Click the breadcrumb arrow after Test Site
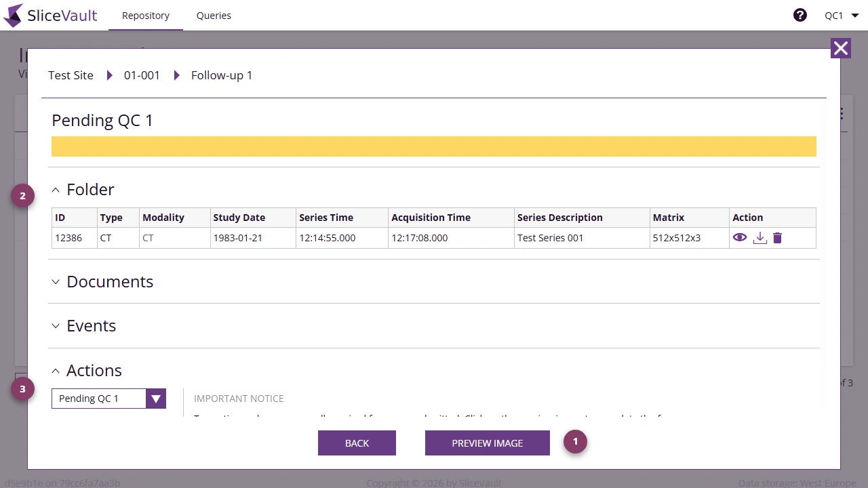Image resolution: width=868 pixels, height=488 pixels. [109, 75]
